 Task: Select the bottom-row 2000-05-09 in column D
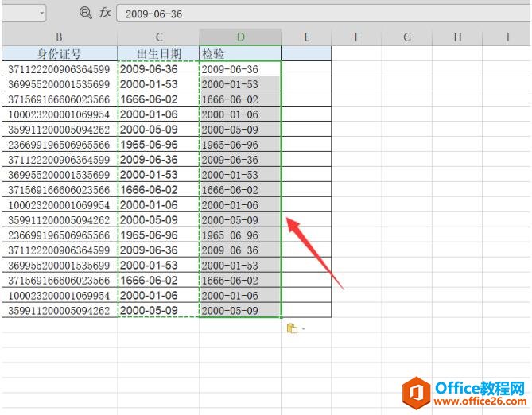[241, 311]
